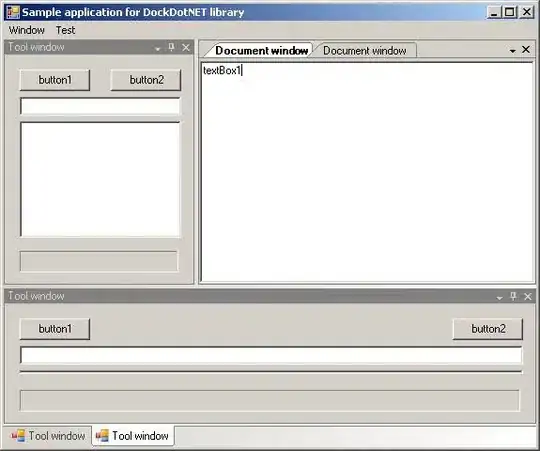
Task: Click the grey disabled box in bottom Tool window
Action: point(270,401)
